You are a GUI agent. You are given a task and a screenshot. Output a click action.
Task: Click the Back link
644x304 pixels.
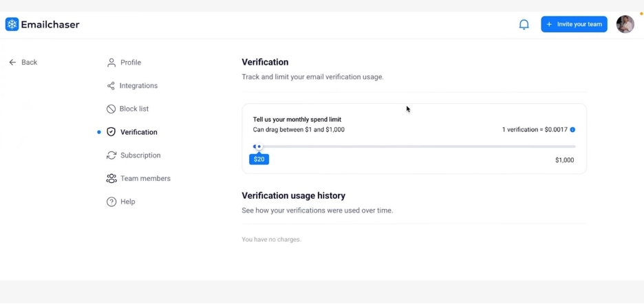tap(30, 63)
